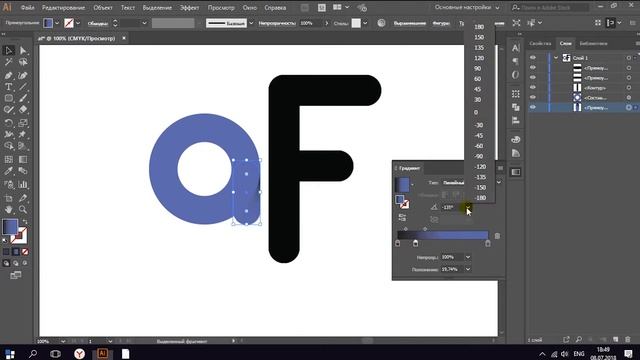This screenshot has width=640, height=360.
Task: Select the Mesh tool
Action: [x=9, y=160]
